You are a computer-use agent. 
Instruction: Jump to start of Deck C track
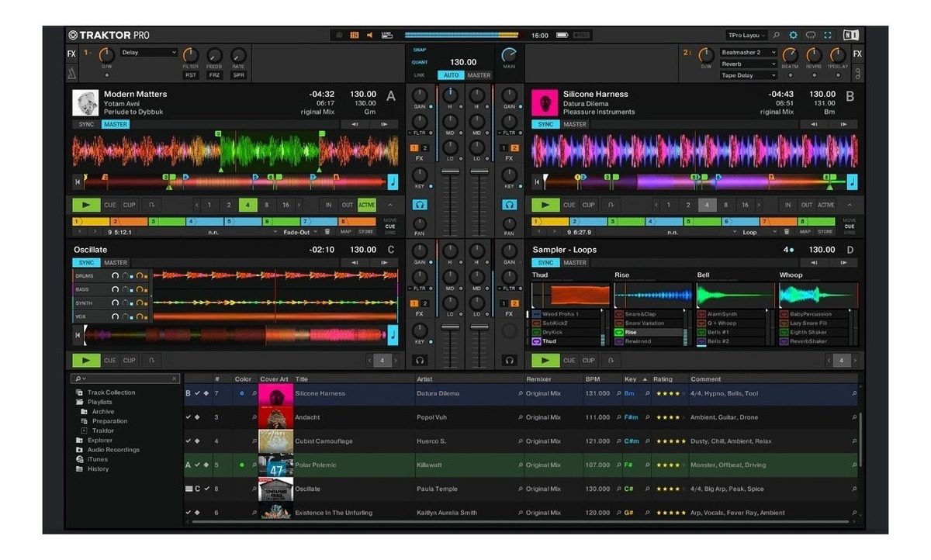click(78, 335)
